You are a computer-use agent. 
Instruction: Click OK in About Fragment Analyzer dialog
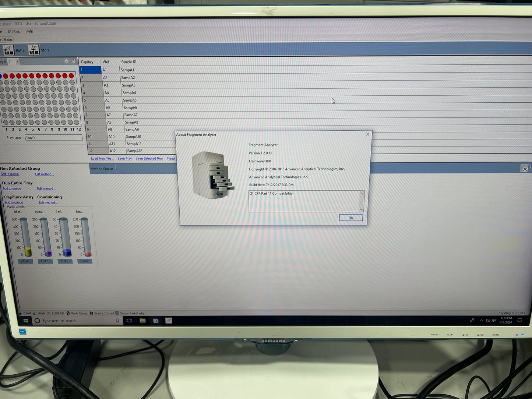[350, 218]
